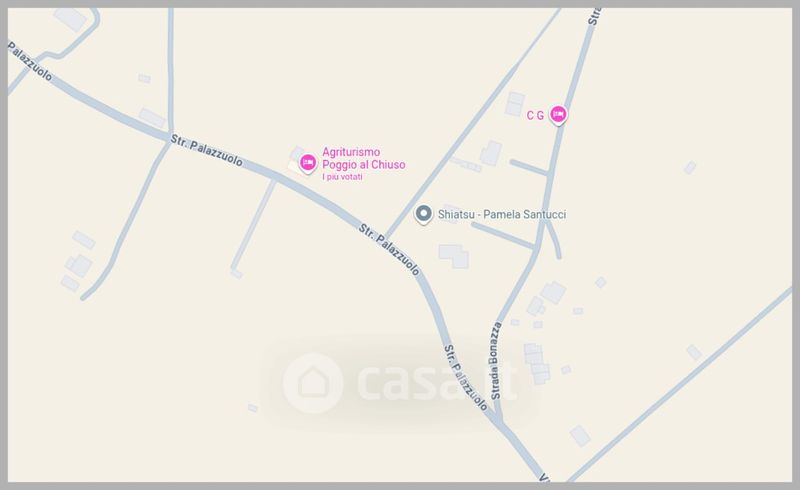Click the Palazzuolo label at the top-left road
The width and height of the screenshot is (800, 490).
30,61
